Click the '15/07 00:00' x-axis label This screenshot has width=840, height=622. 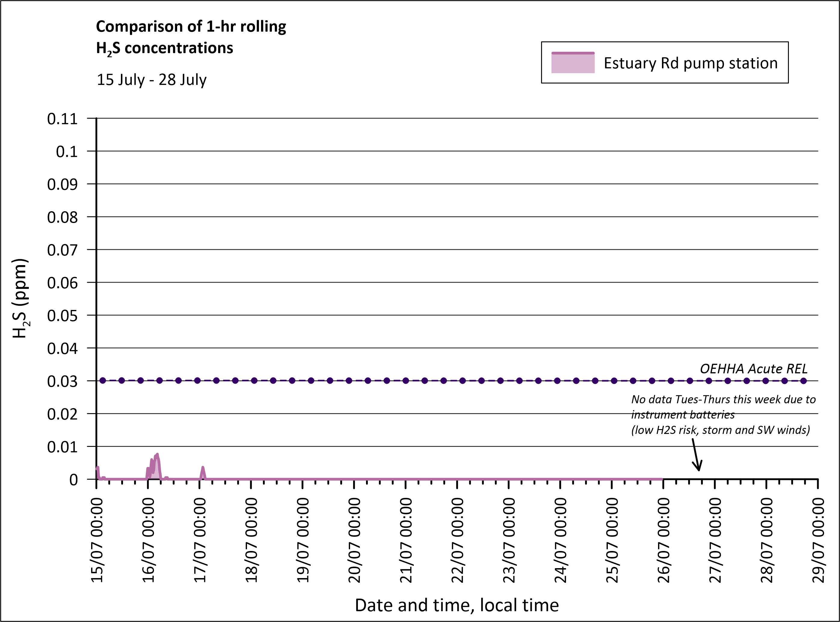coord(97,540)
